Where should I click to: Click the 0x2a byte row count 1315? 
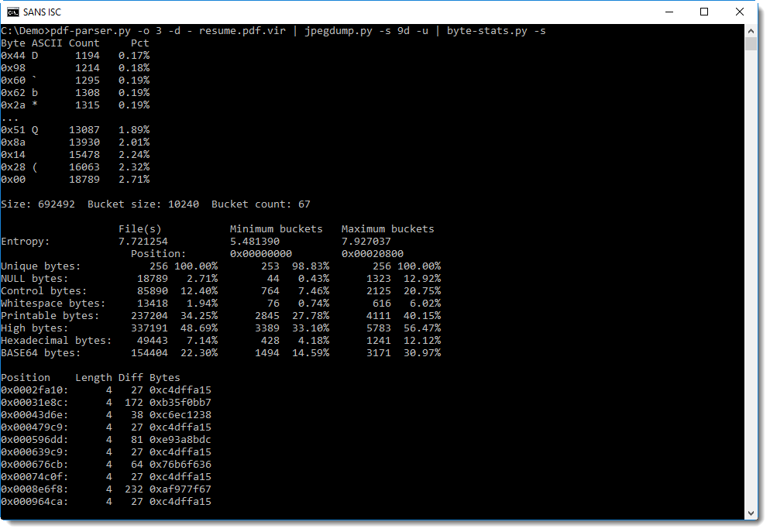click(x=88, y=105)
